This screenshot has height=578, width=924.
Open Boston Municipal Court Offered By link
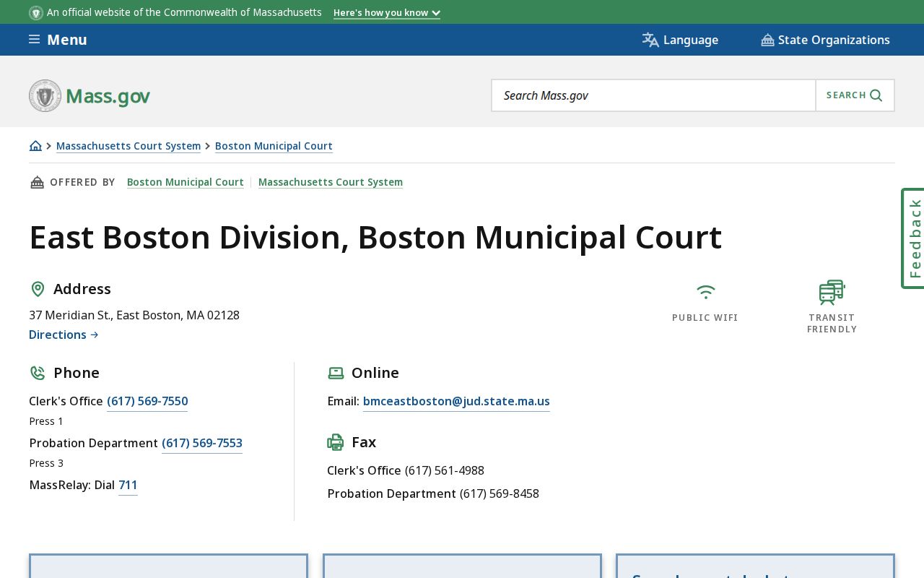click(x=186, y=182)
